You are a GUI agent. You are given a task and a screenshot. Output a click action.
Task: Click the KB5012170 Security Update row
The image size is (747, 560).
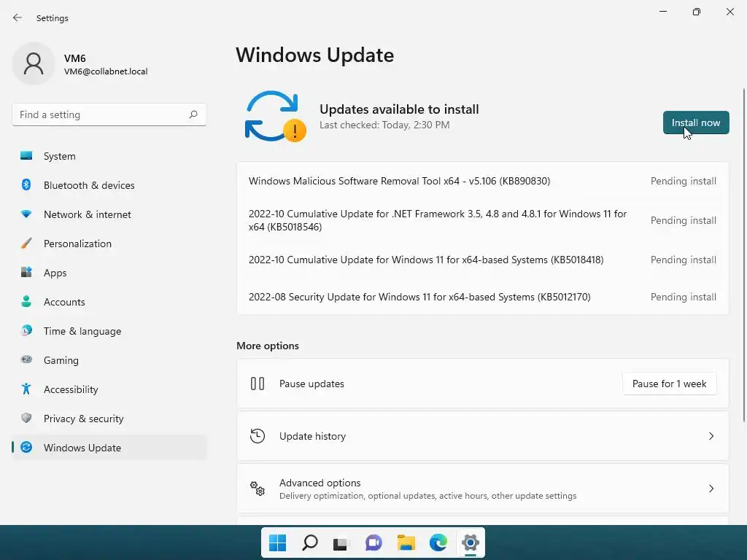coord(482,297)
